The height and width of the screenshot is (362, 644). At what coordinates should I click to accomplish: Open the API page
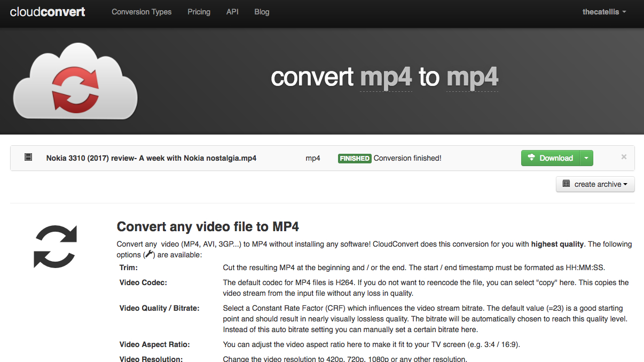tap(232, 12)
